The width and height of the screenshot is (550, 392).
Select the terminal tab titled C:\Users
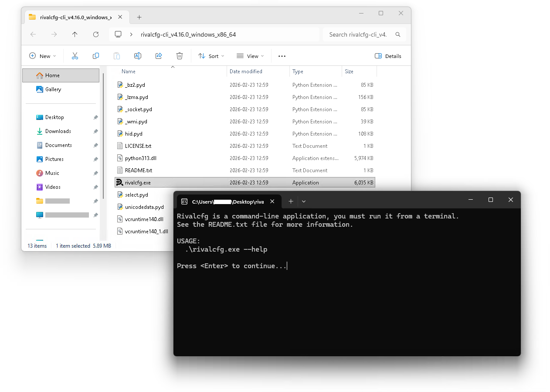223,201
